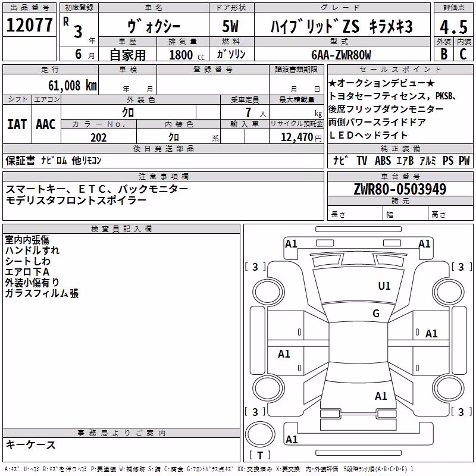Viewport: 476px width, 476px height.
Task: Select mileage 61,008 km
Action: [x=73, y=86]
